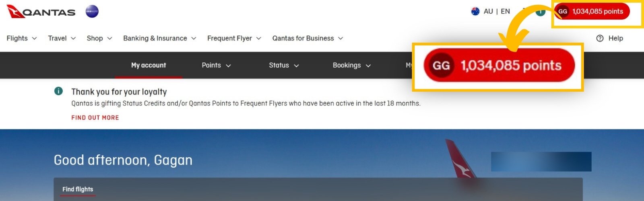Open the Points tab dropdown
644x201 pixels.
(216, 65)
